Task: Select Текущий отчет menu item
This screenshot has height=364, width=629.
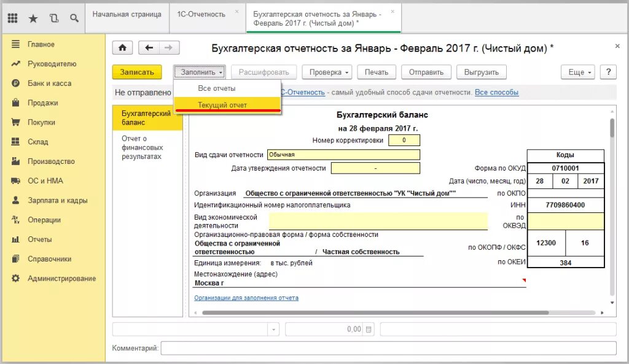Action: (227, 105)
